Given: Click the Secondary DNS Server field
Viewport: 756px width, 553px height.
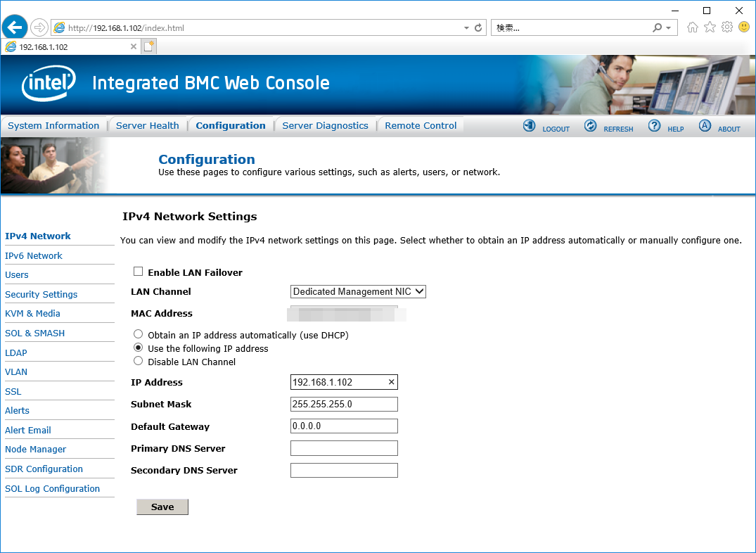Looking at the screenshot, I should [345, 471].
